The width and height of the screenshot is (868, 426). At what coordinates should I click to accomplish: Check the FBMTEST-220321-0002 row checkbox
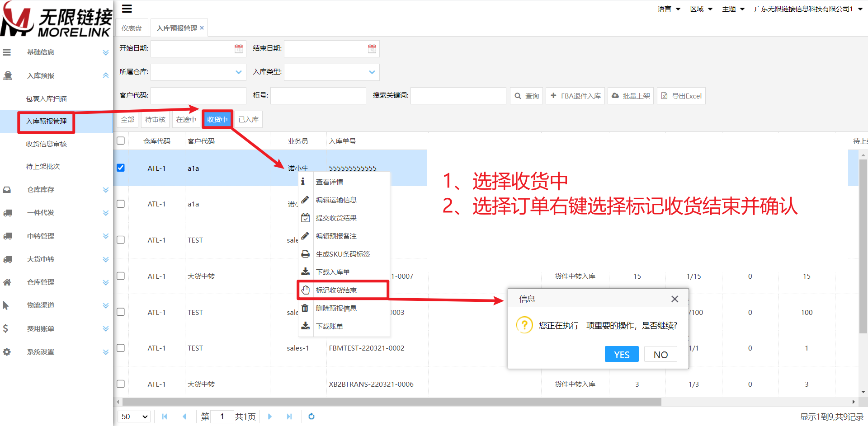tap(121, 348)
